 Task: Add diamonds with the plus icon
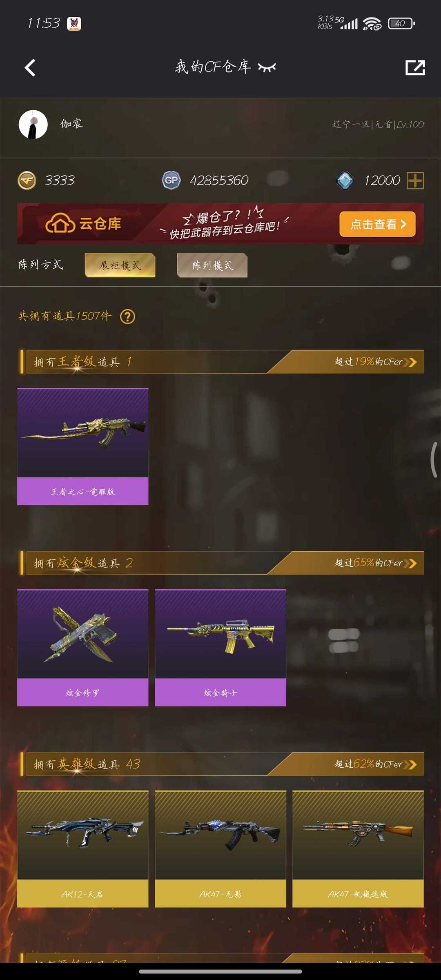tap(415, 180)
